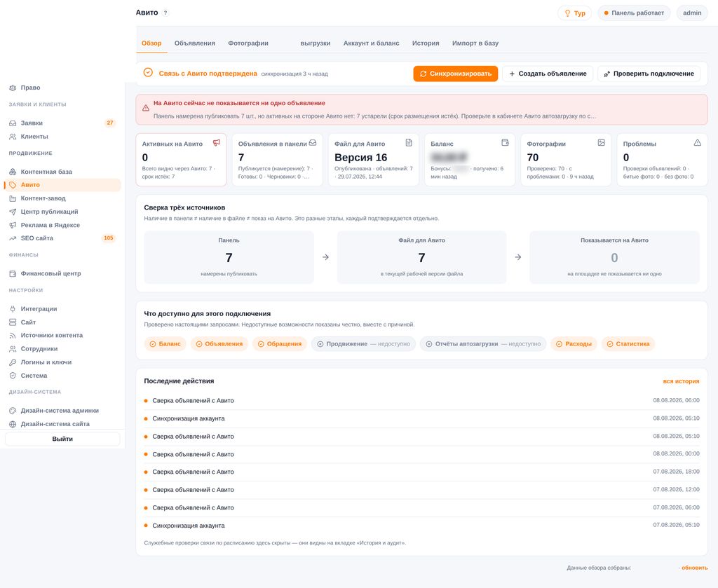The height and width of the screenshot is (588, 718).
Task: Open the вся история link
Action: coord(681,381)
